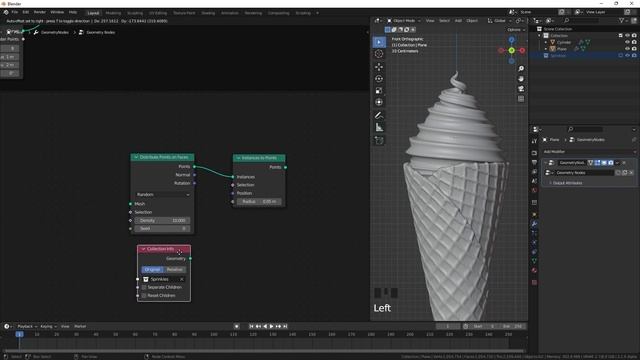640x360 pixels.
Task: Toggle Sprinkles collection visibility eye
Action: 627,56
